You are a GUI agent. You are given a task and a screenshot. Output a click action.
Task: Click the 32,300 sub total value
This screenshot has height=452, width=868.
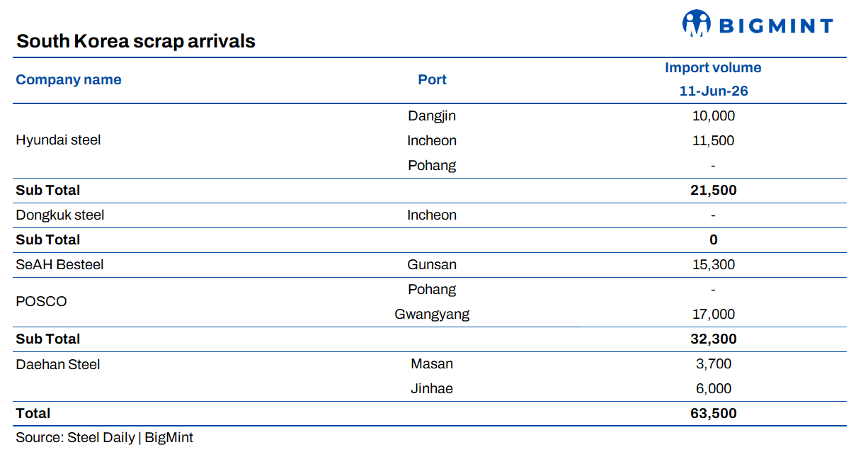click(713, 339)
